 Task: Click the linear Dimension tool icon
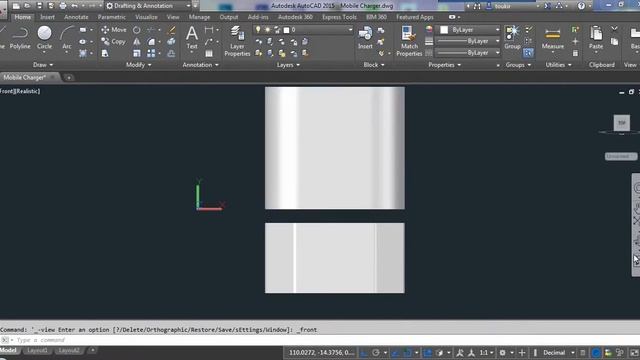[209, 30]
